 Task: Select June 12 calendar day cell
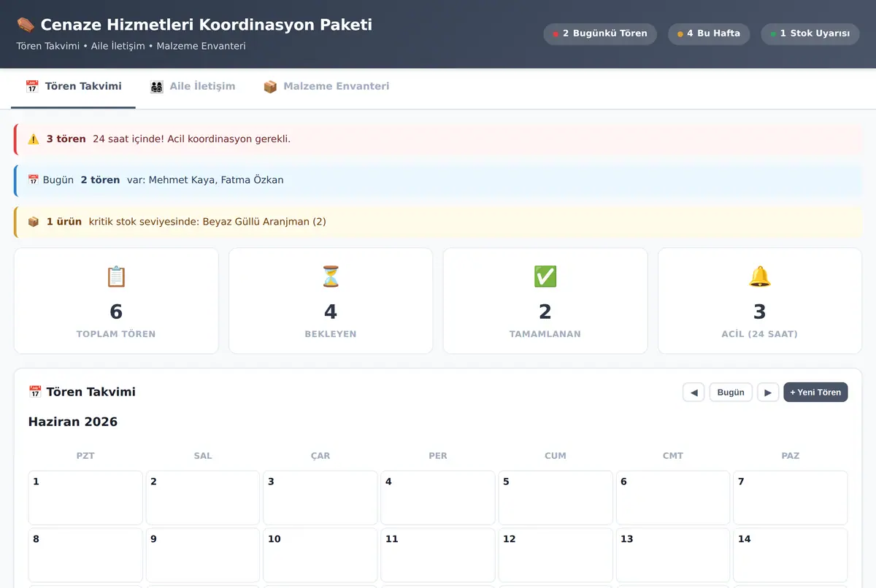pos(556,555)
